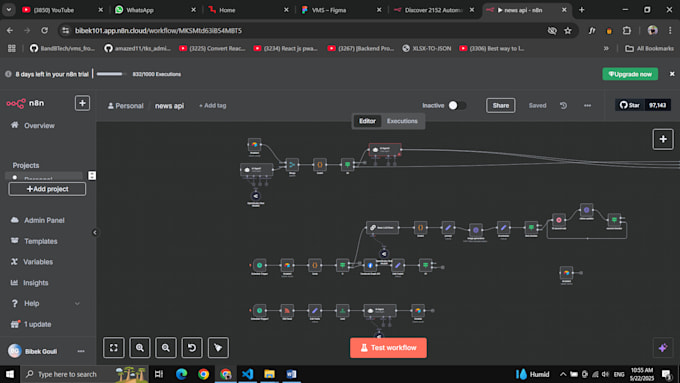Expand hidden system tray icons
The height and width of the screenshot is (383, 680).
pos(562,374)
